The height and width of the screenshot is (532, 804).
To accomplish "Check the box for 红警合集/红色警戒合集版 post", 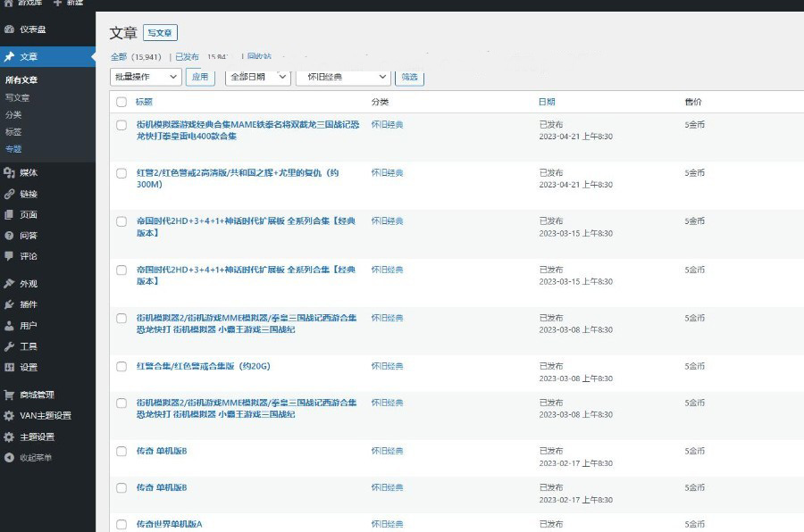I will (121, 366).
